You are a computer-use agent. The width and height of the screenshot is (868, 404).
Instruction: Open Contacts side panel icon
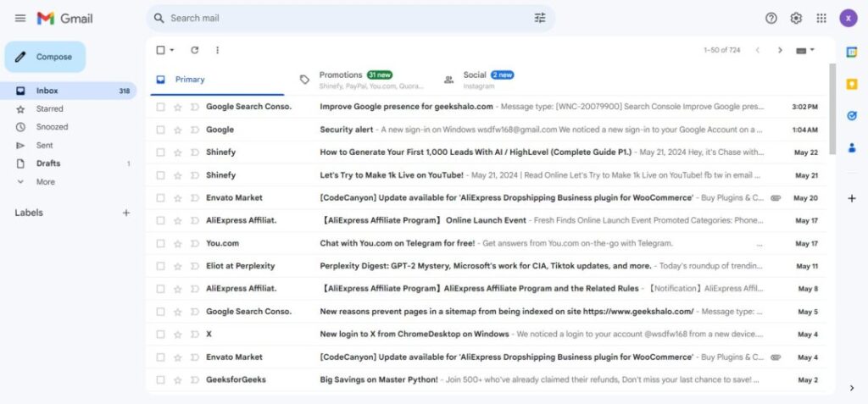pyautogui.click(x=851, y=147)
